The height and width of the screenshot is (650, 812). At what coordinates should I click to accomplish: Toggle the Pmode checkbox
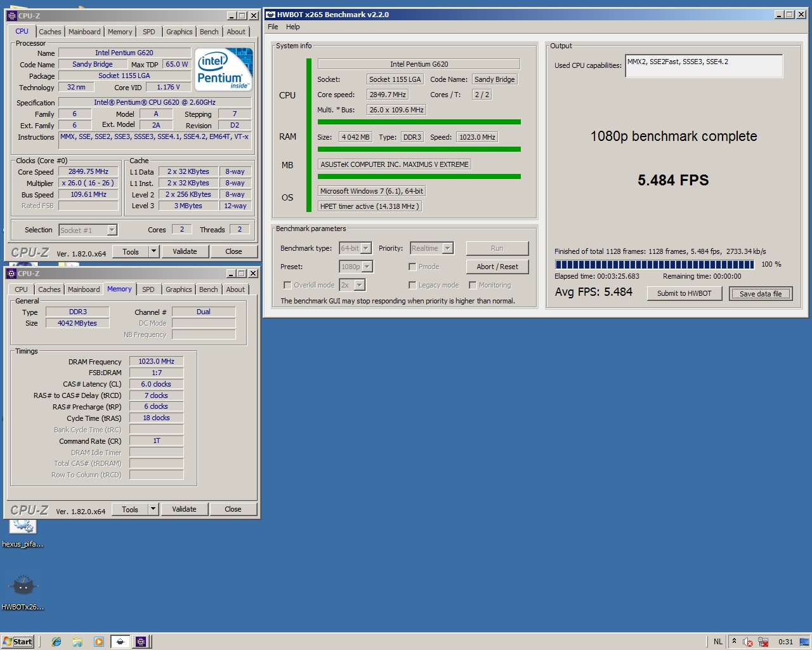(412, 267)
